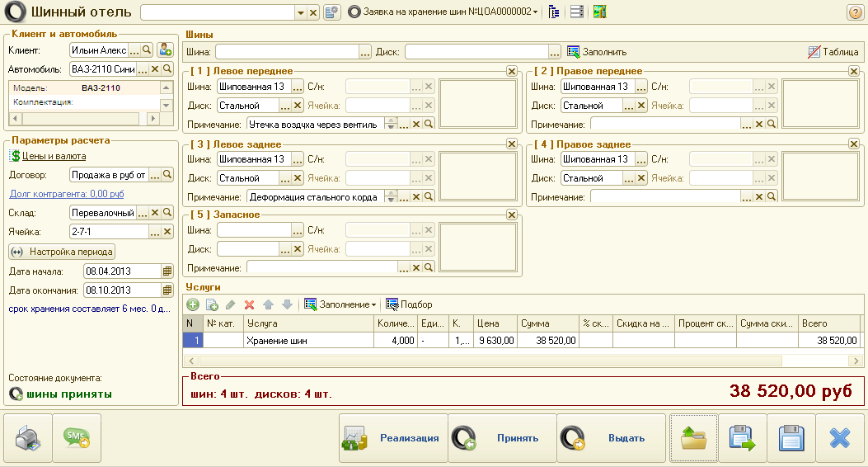Close the Левое заднее tire panel

pos(512,144)
